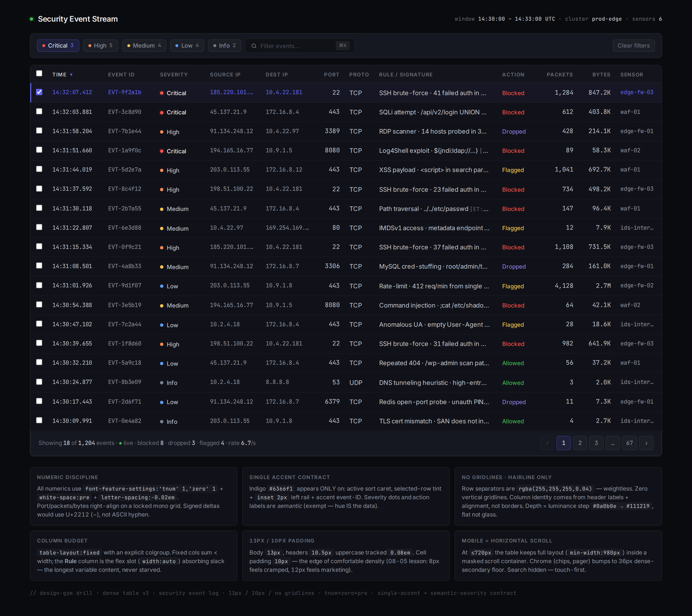
Task: Click the Log4Shell exploit rule text
Action: click(x=433, y=151)
